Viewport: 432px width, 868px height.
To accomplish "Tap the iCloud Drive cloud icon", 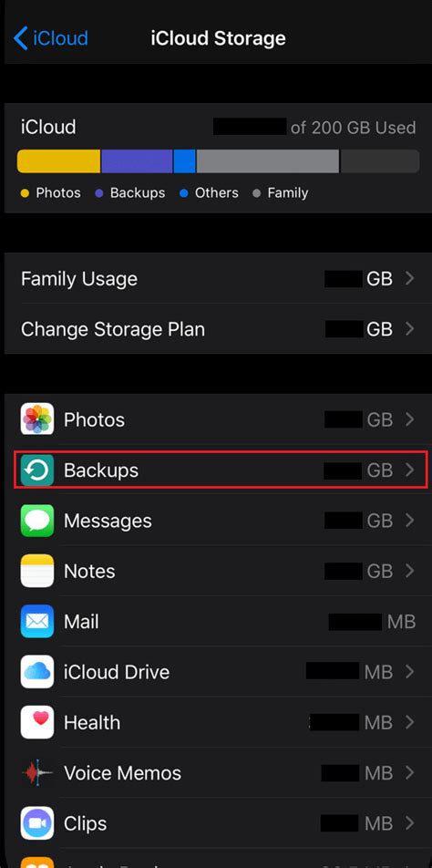I will click(x=37, y=671).
